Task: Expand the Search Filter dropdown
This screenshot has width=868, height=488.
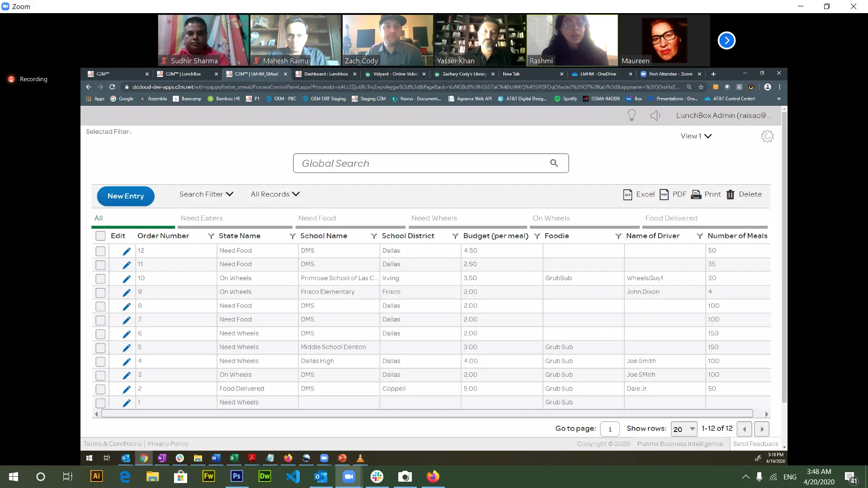Action: [206, 194]
